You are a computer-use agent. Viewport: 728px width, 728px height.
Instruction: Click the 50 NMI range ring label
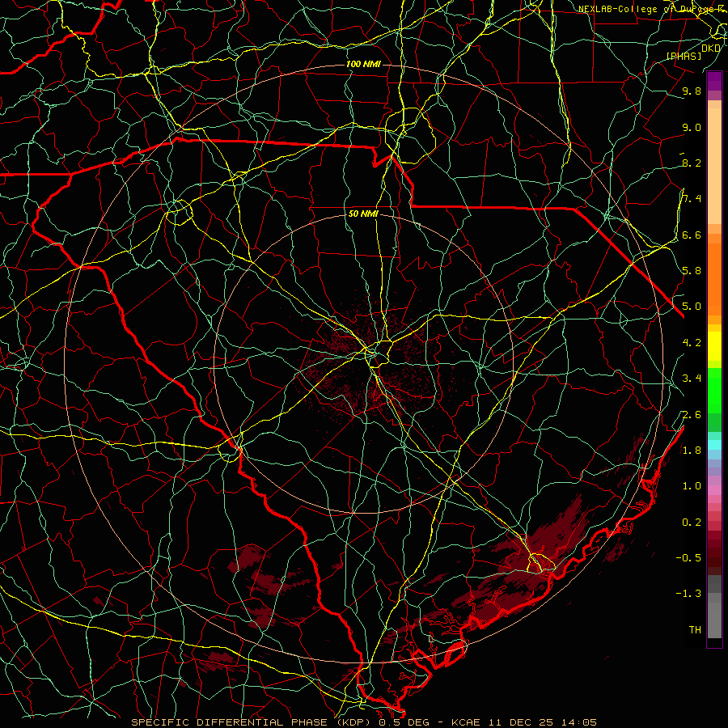[x=363, y=214]
